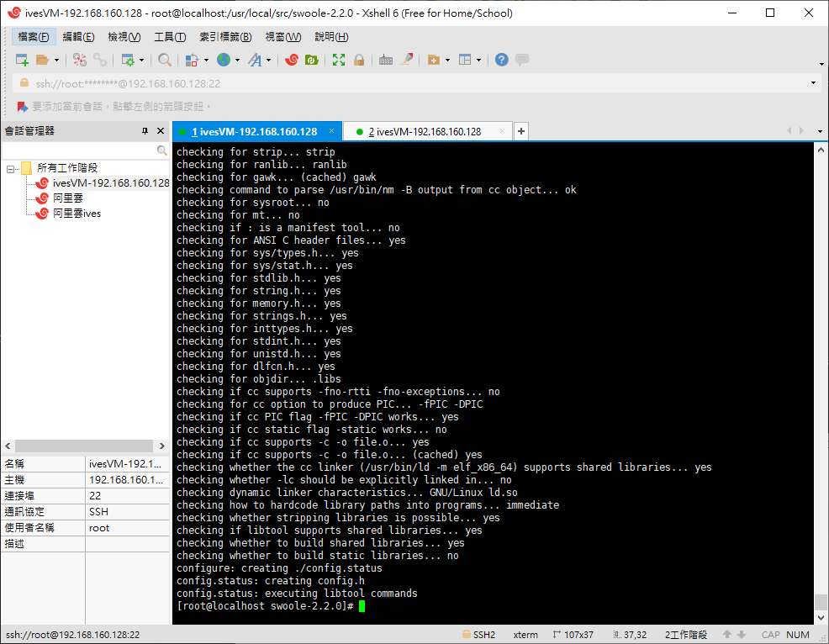Close tab 2 ivesVM-192.168.160.128

pos(502,130)
